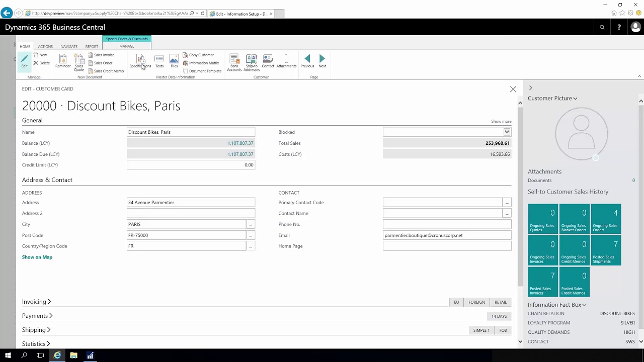Viewport: 644px width, 362px height.
Task: Open Ship-to Addresses
Action: (x=252, y=62)
